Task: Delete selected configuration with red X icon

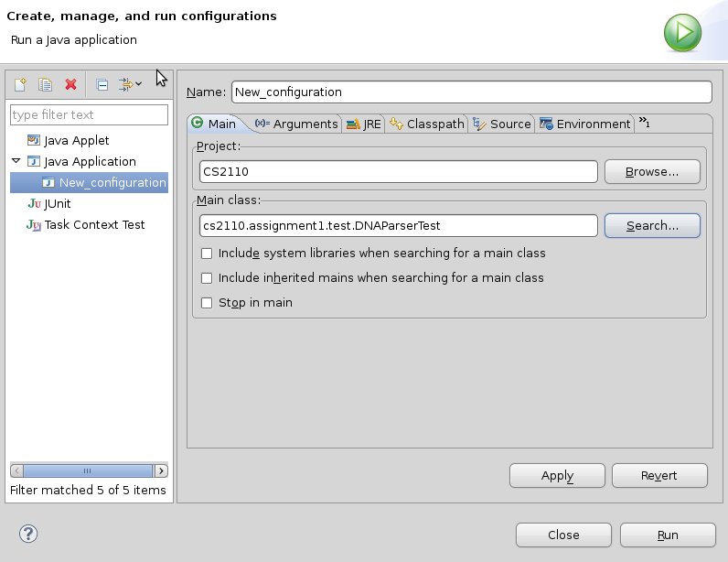Action: click(70, 85)
